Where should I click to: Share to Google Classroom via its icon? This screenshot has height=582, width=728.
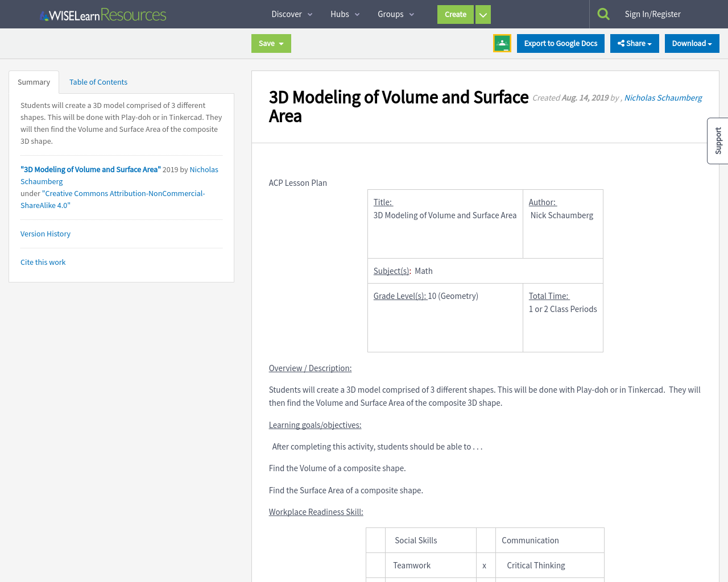tap(502, 42)
